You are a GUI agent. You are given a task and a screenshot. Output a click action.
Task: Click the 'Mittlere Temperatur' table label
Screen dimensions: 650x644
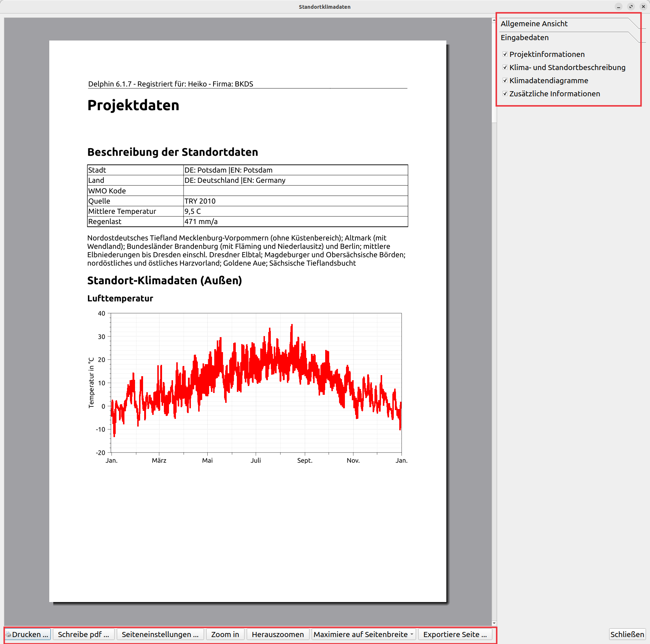point(122,211)
